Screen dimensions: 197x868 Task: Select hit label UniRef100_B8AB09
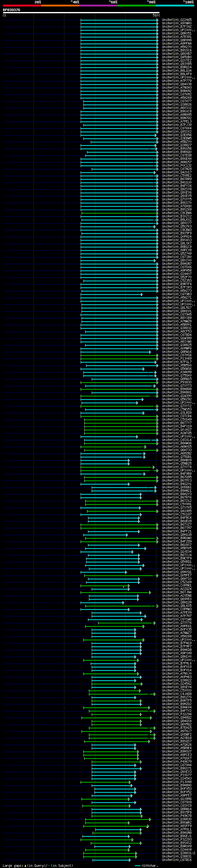click(177, 460)
